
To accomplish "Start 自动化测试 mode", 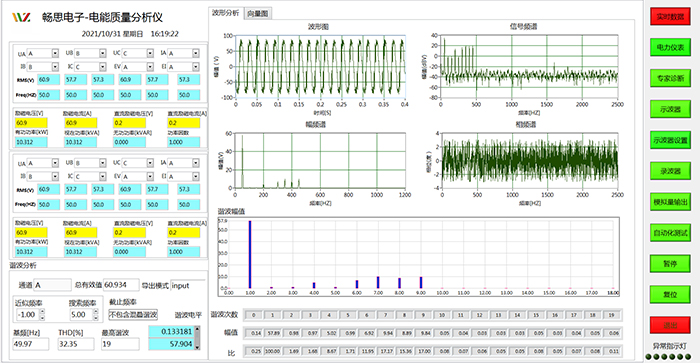I will pyautogui.click(x=670, y=233).
